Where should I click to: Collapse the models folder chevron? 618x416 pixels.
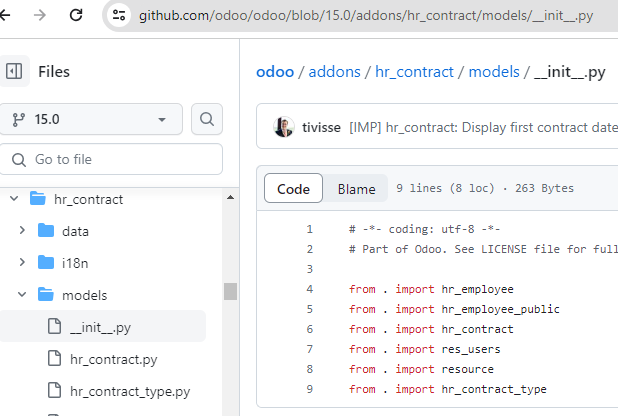[22, 294]
